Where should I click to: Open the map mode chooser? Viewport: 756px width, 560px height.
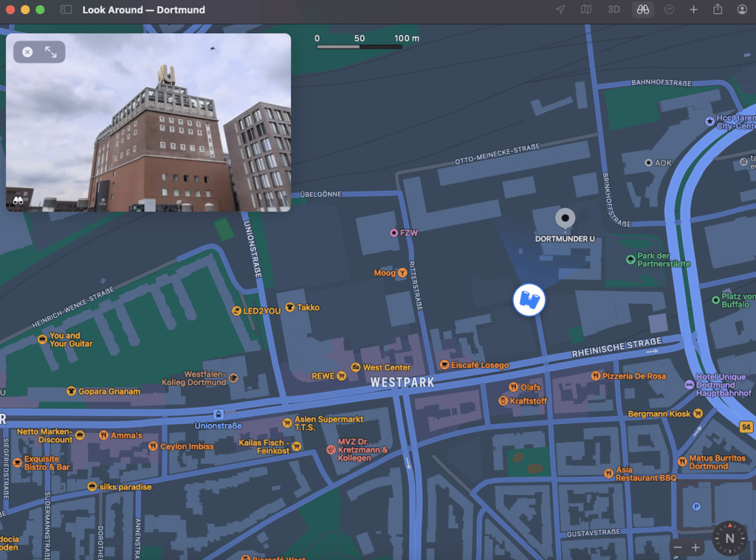586,10
